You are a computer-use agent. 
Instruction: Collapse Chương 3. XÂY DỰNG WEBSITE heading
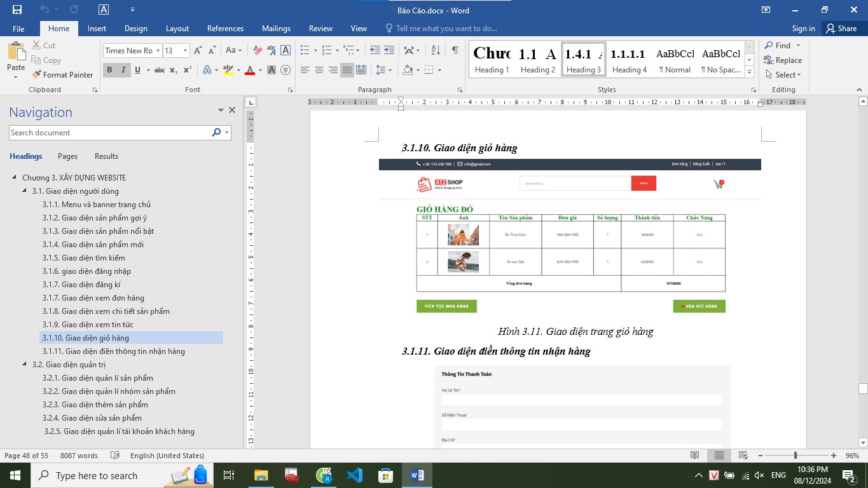(15, 178)
